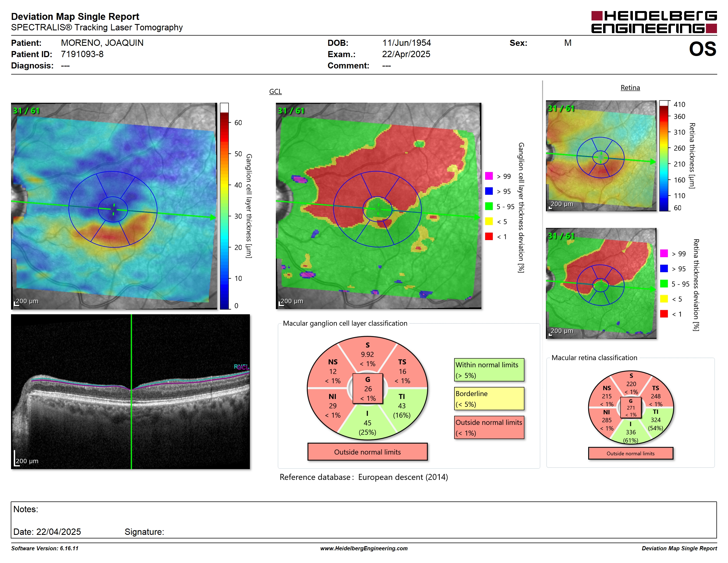The width and height of the screenshot is (728, 563).
Task: Click the Software Version 6.16.11 text
Action: [45, 548]
